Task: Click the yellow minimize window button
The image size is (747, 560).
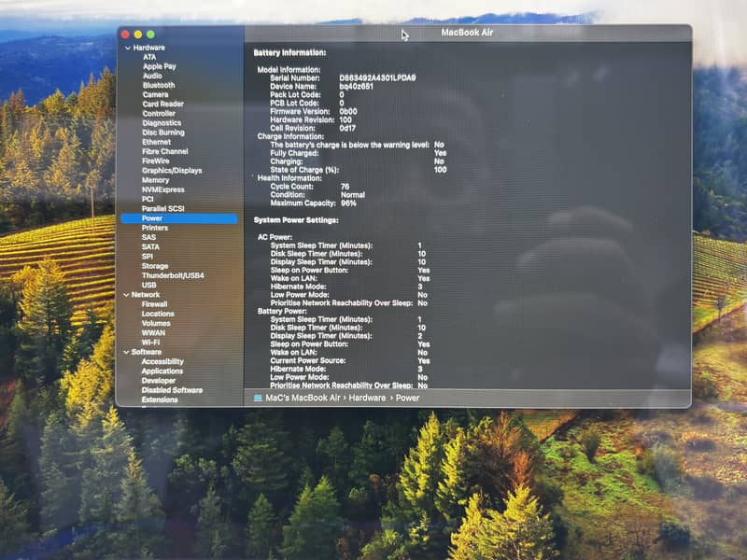Action: pos(138,35)
